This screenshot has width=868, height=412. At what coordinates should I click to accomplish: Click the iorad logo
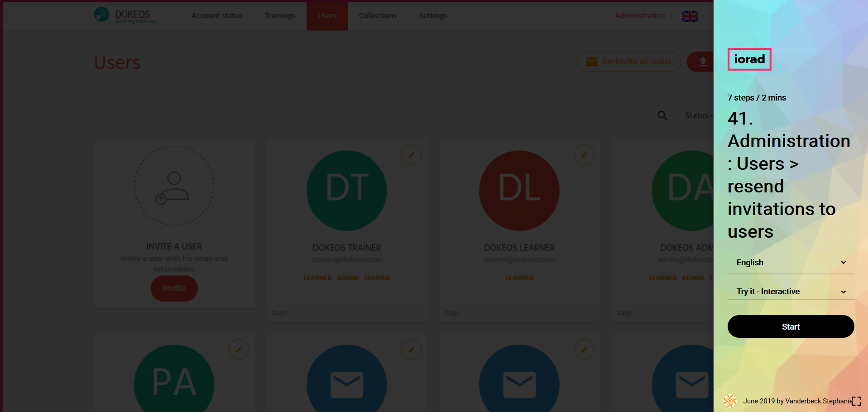749,59
